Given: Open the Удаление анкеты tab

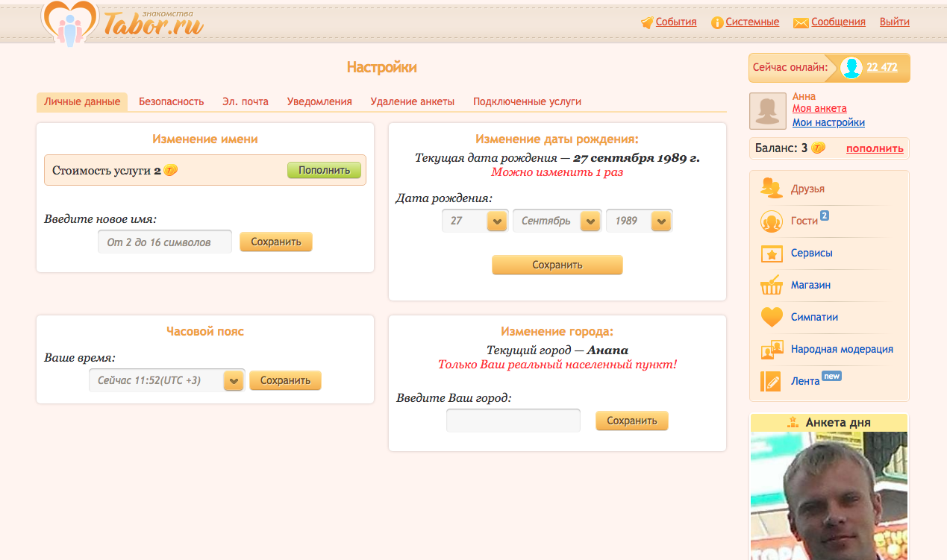Looking at the screenshot, I should (412, 101).
